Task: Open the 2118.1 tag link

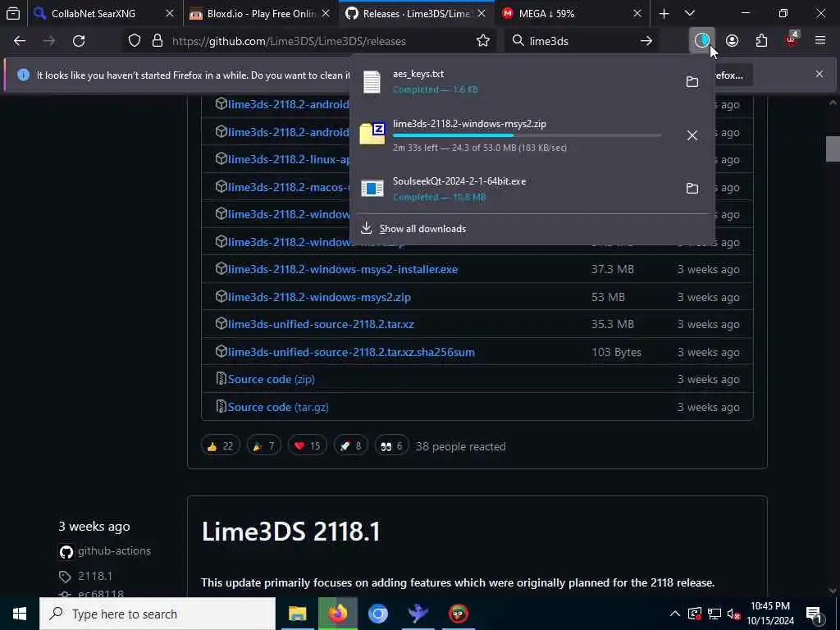Action: click(x=95, y=576)
